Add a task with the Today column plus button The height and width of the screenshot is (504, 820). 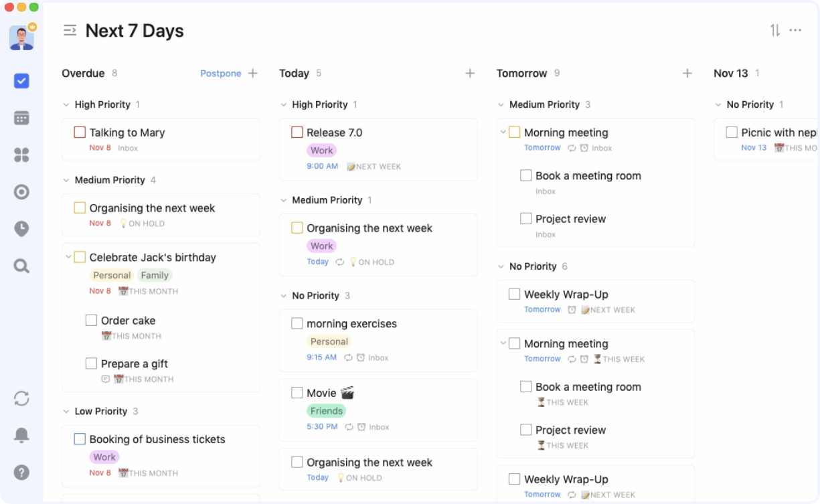pos(470,73)
